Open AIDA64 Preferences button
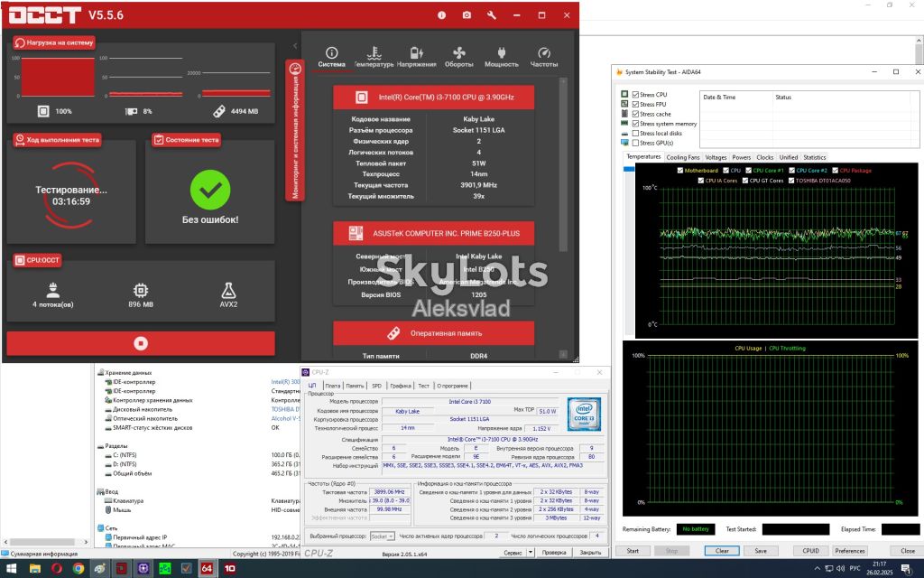The image size is (924, 578). (850, 551)
